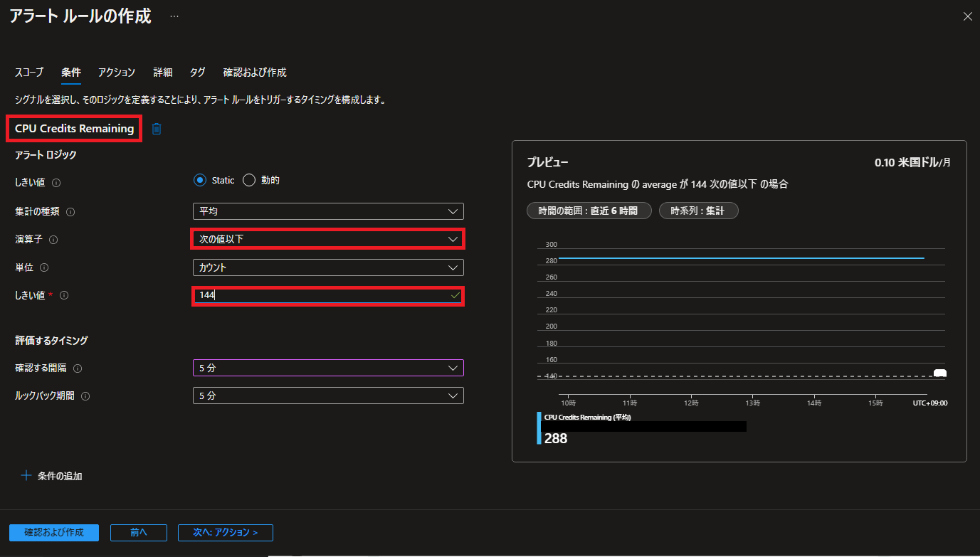Click the trash icon beside CPU Credits Remaining
The image size is (980, 557).
click(157, 129)
